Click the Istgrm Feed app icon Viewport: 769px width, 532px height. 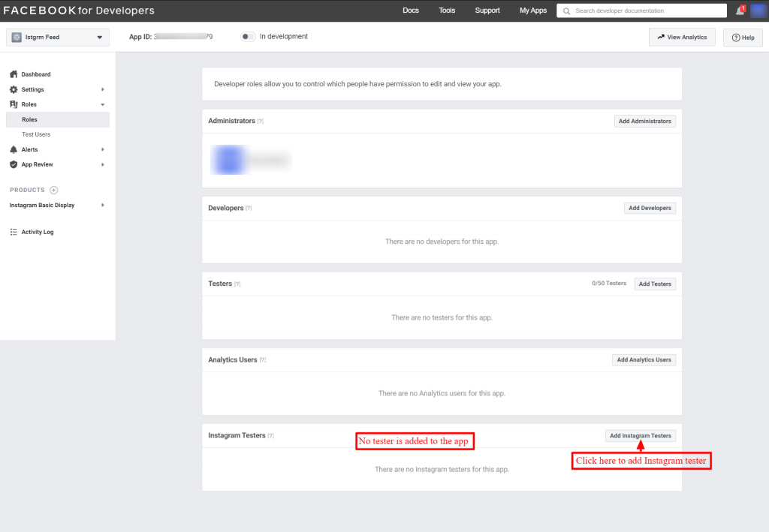[x=17, y=38]
